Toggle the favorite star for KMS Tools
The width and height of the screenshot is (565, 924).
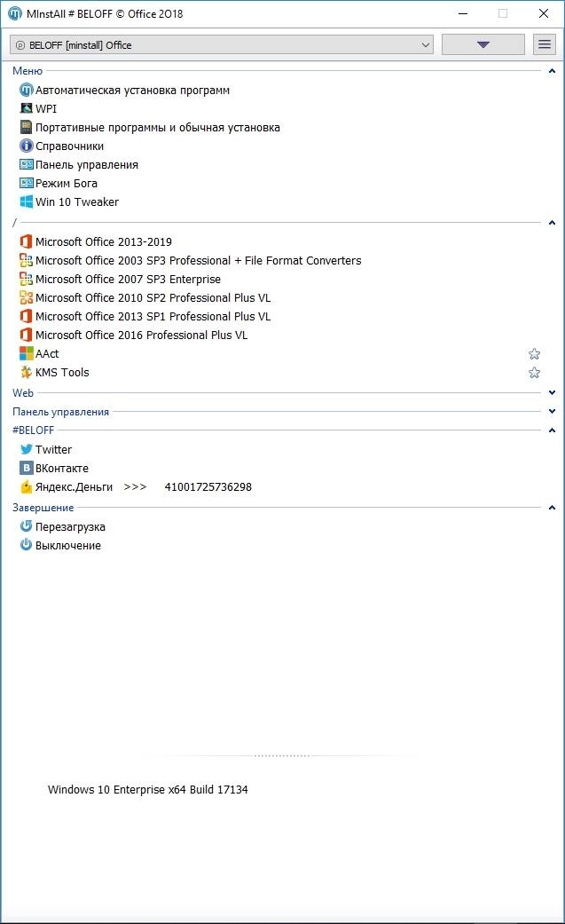pos(534,373)
